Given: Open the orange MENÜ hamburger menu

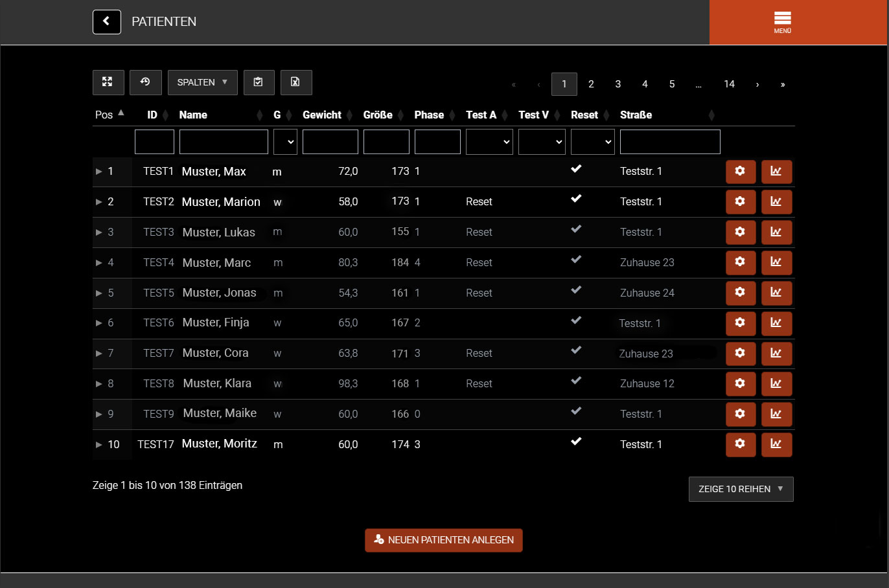Looking at the screenshot, I should coord(782,22).
